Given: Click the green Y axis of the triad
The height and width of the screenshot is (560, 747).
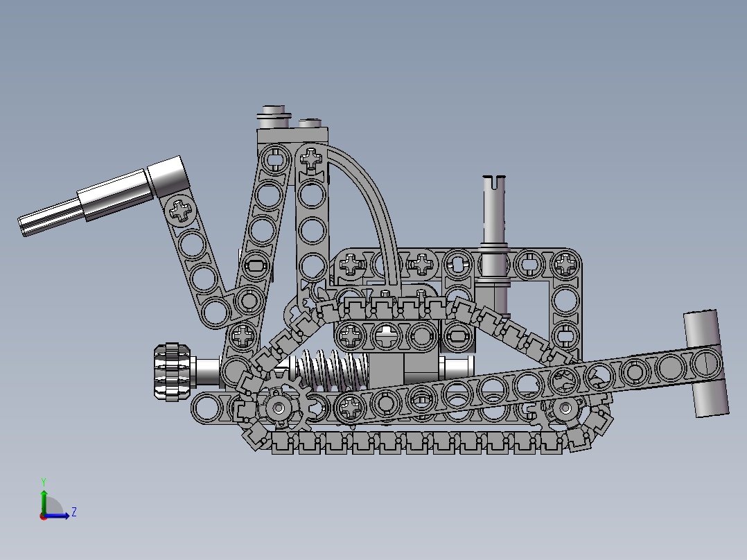Looking at the screenshot, I should click(x=44, y=502).
